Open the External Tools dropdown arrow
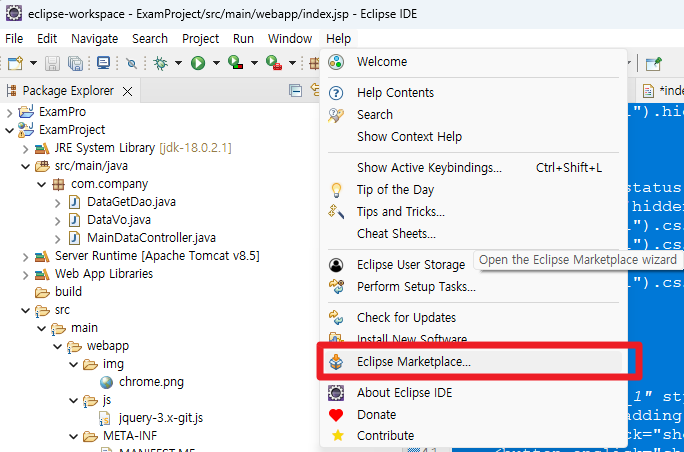This screenshot has height=452, width=684. coord(292,64)
